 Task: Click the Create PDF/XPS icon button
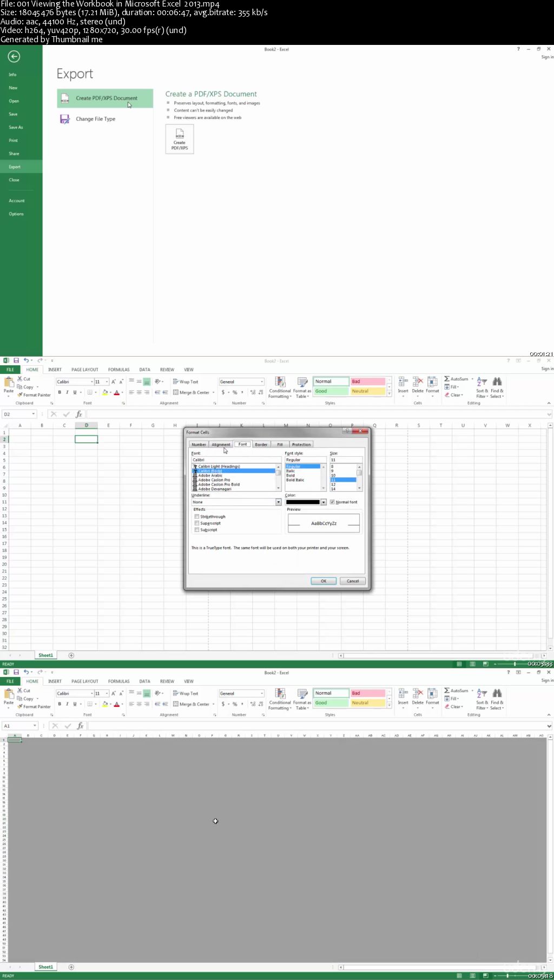(x=180, y=139)
